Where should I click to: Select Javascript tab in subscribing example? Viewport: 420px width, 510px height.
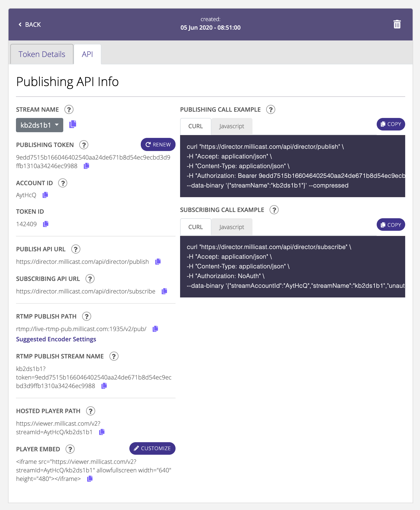232,227
